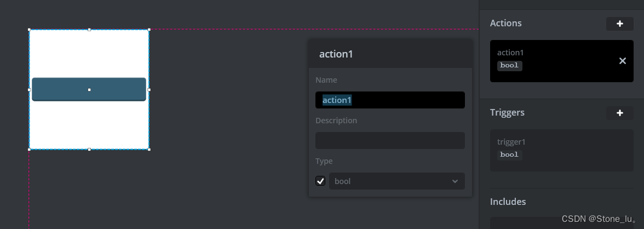Click the Includes section header

[508, 202]
